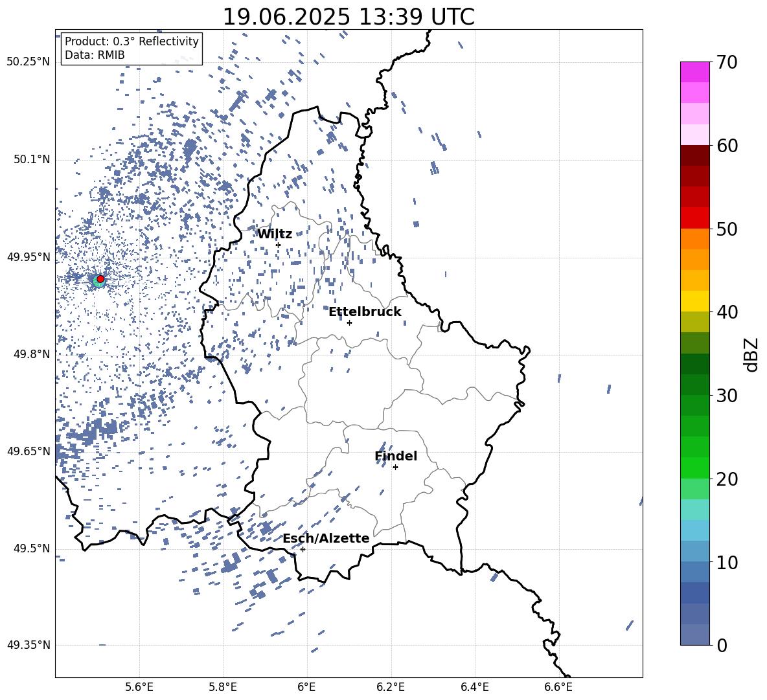Click the colorbar tick label 40

[727, 312]
